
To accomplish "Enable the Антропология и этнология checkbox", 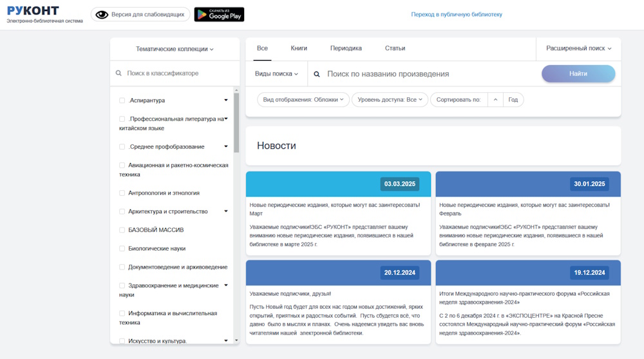I will pos(122,193).
